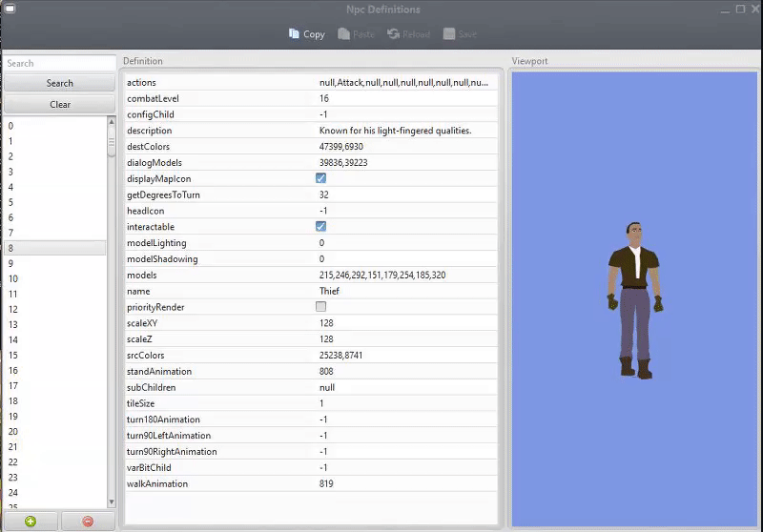This screenshot has height=532, width=763.
Task: Click into the Search text field
Action: (x=59, y=64)
